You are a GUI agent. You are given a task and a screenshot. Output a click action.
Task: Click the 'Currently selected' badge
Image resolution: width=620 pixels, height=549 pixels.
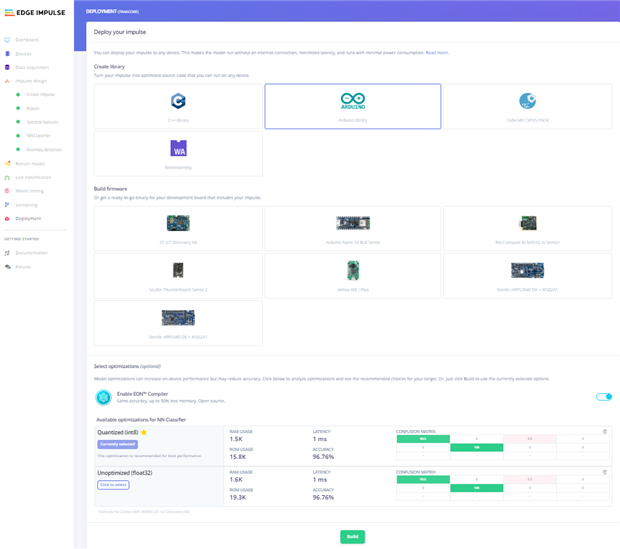tap(117, 445)
